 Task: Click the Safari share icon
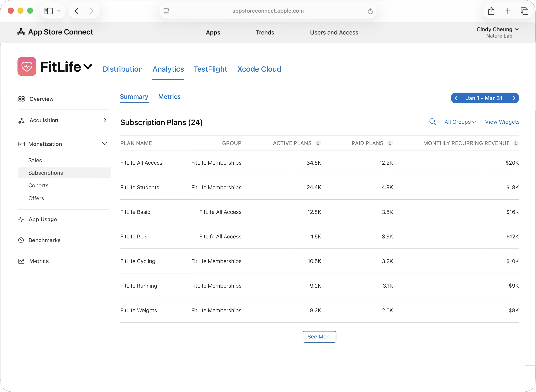pyautogui.click(x=491, y=11)
